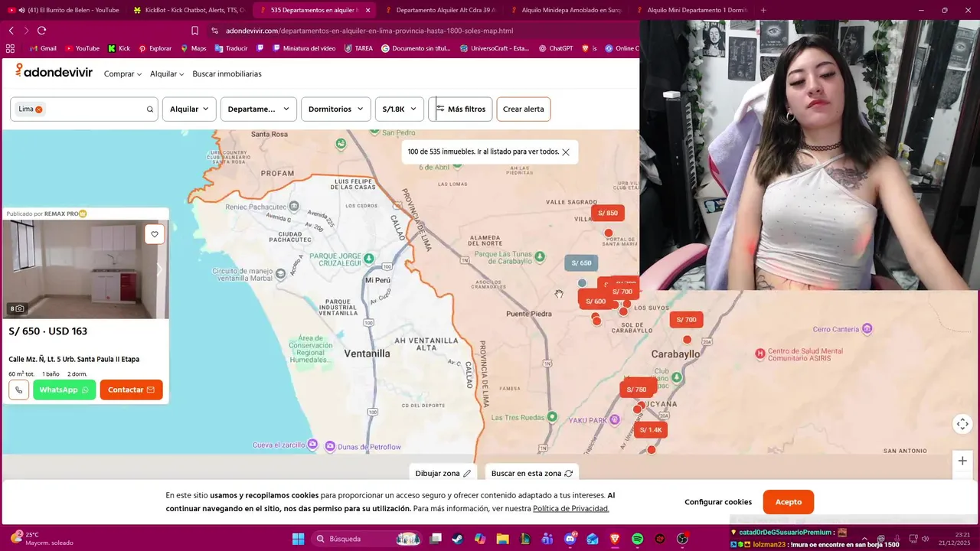Viewport: 980px width, 551px height.
Task: Click the S/ 650 · USD 163 price text
Action: click(48, 331)
